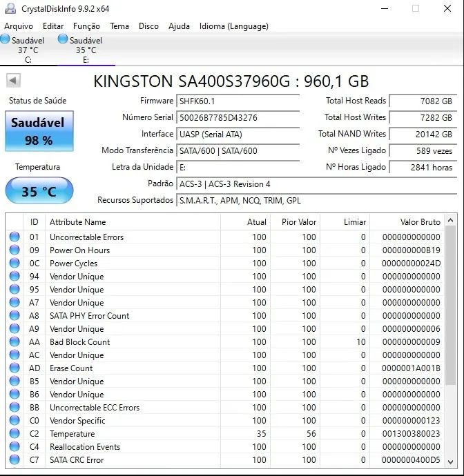This screenshot has height=476, width=464.
Task: Click status orb of Power Cycles row
Action: [x=14, y=263]
